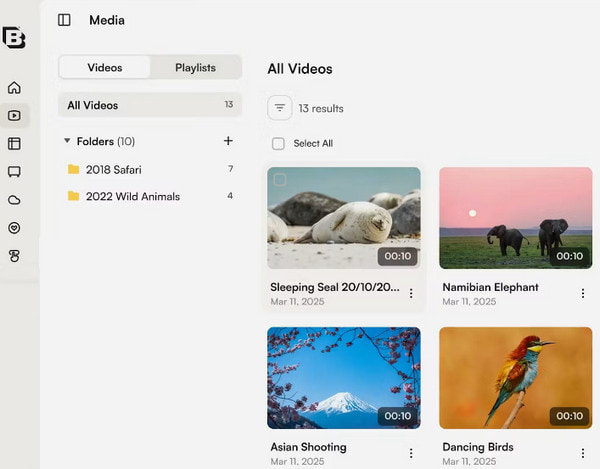Screen dimensions: 600x469
Task: Click the Folders (10) label
Action: point(106,142)
